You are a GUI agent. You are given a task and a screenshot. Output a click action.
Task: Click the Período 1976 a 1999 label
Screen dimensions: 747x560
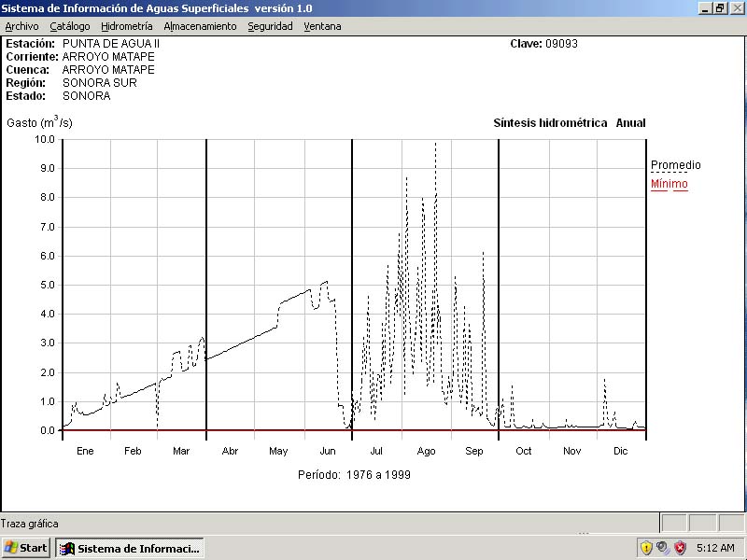tap(354, 474)
